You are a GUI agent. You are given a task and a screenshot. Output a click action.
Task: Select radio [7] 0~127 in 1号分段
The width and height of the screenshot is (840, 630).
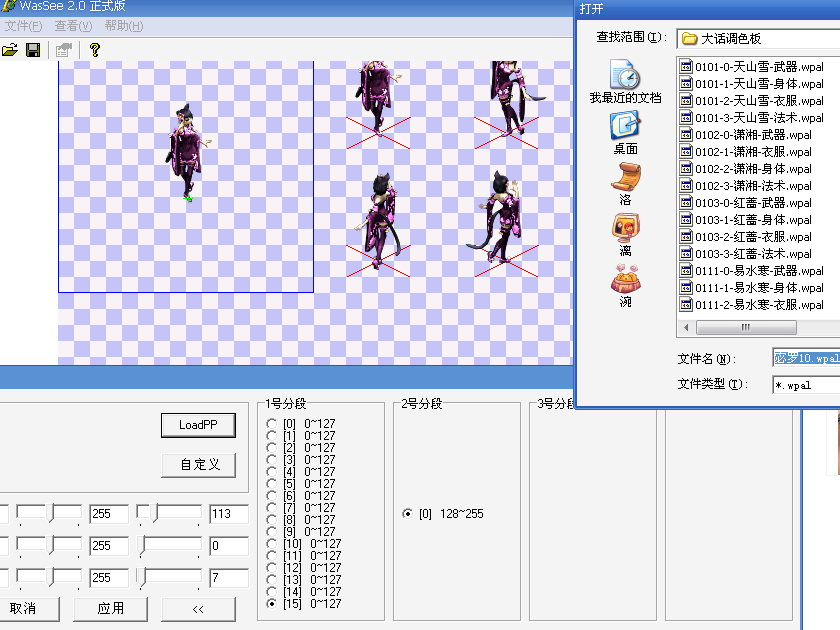[272, 507]
